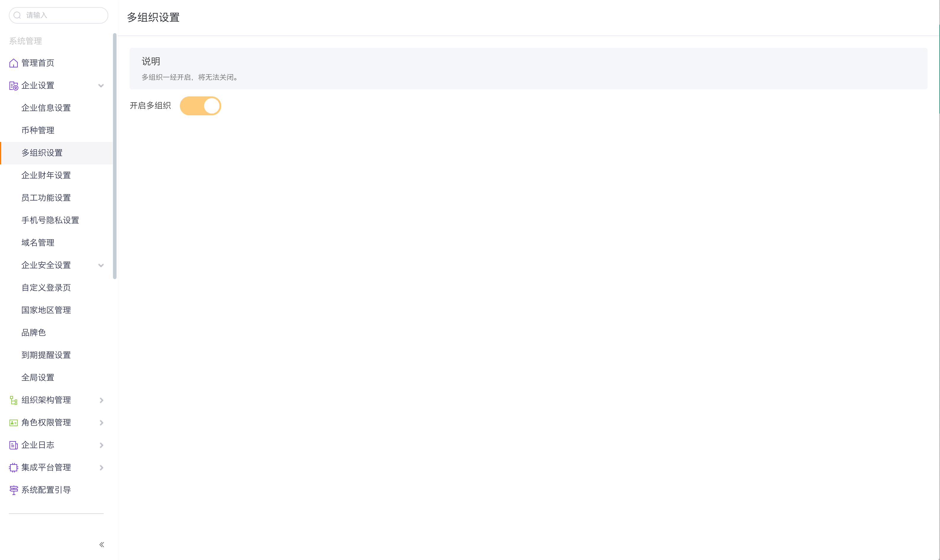Click the sidebar vertical scrollbar
The width and height of the screenshot is (940, 560).
click(x=115, y=156)
